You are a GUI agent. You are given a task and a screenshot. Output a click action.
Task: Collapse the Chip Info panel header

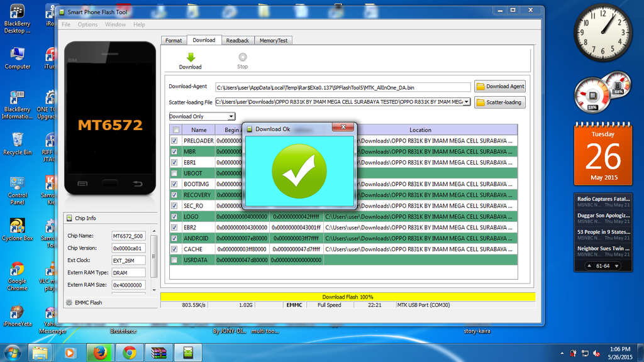click(85, 218)
